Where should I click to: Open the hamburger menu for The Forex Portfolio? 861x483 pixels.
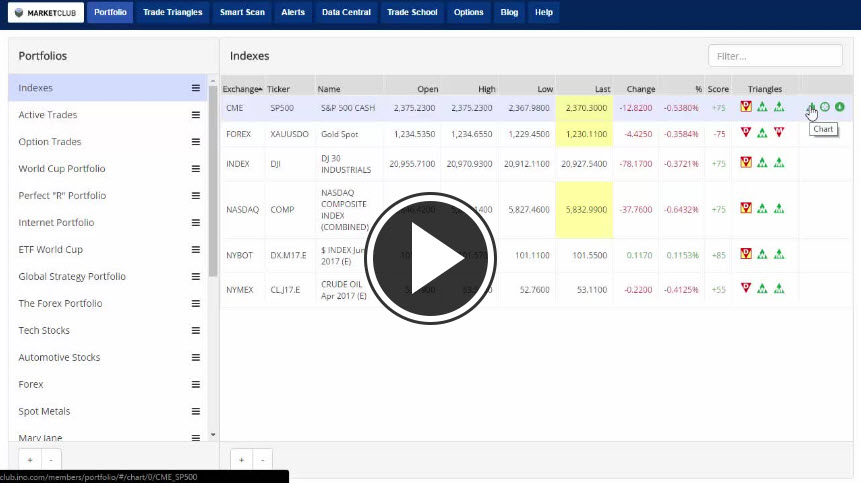[x=195, y=304]
